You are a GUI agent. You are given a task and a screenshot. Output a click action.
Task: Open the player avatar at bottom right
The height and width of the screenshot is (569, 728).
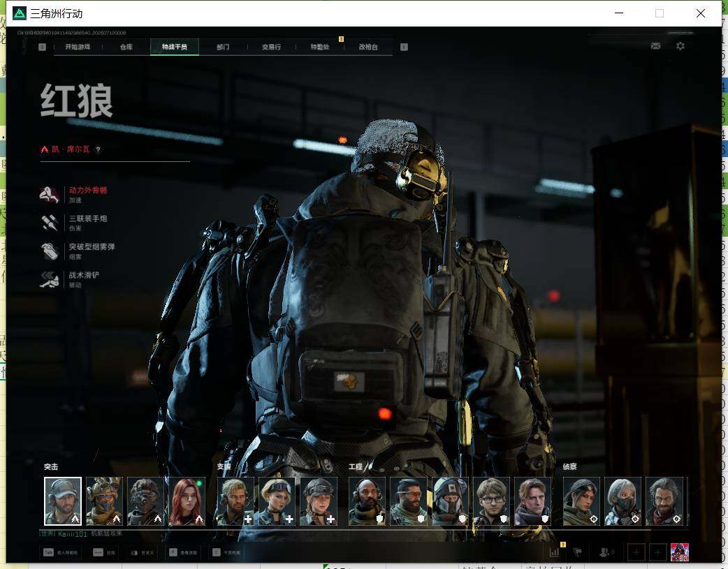tap(679, 552)
